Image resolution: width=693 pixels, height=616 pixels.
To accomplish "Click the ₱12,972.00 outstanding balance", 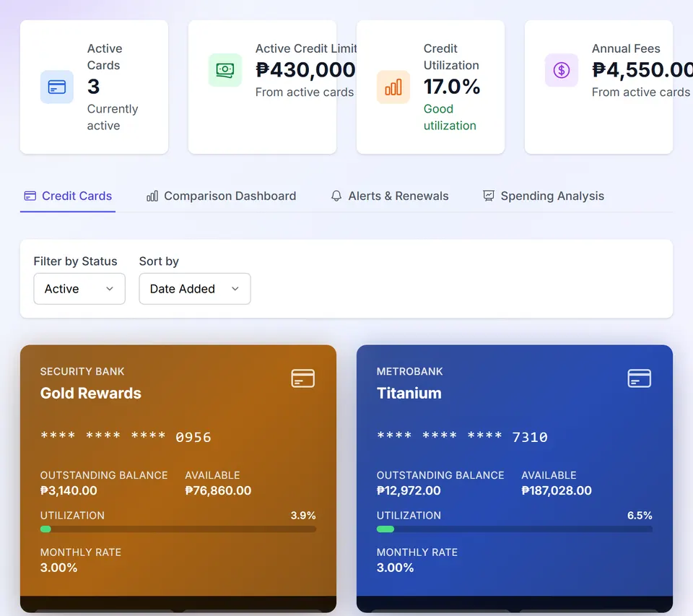I will (409, 490).
